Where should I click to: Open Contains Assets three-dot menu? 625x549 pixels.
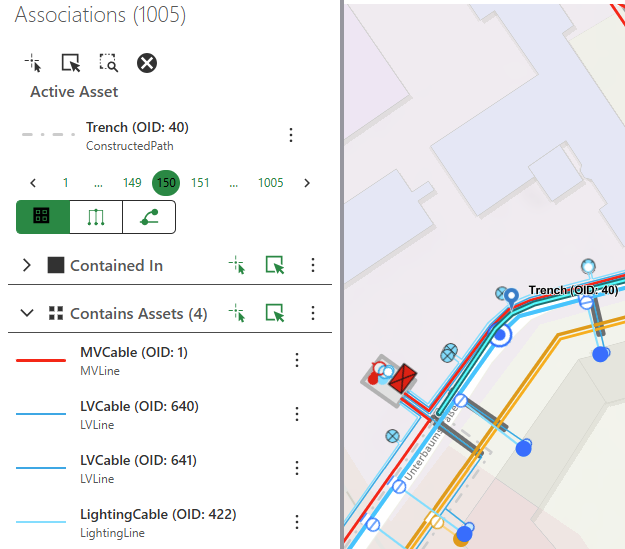[x=313, y=313]
